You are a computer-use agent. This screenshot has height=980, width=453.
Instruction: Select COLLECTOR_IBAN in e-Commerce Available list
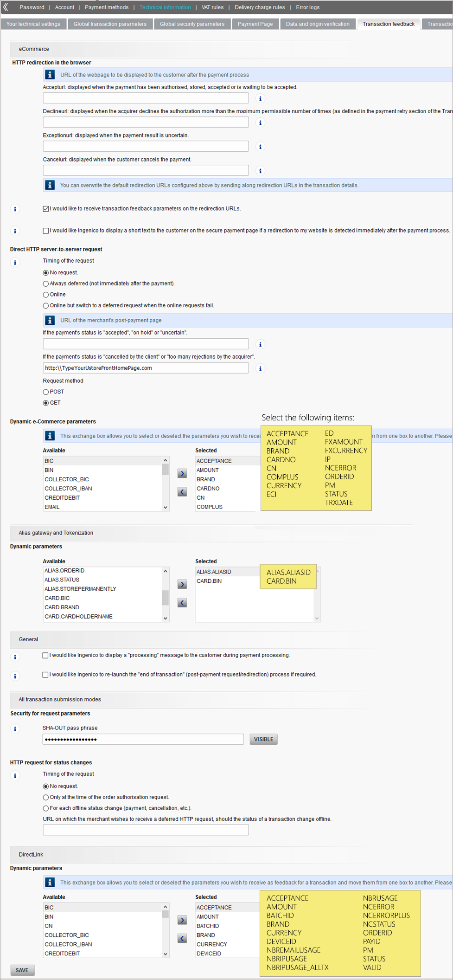pos(102,489)
